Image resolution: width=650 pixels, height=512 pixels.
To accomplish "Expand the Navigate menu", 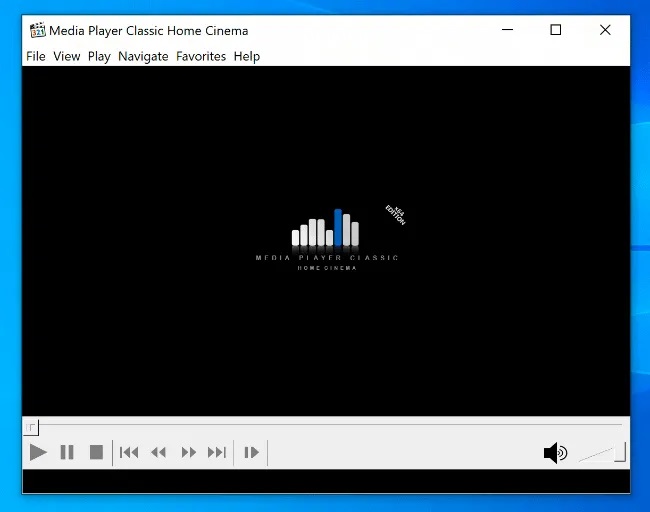I will tap(143, 56).
